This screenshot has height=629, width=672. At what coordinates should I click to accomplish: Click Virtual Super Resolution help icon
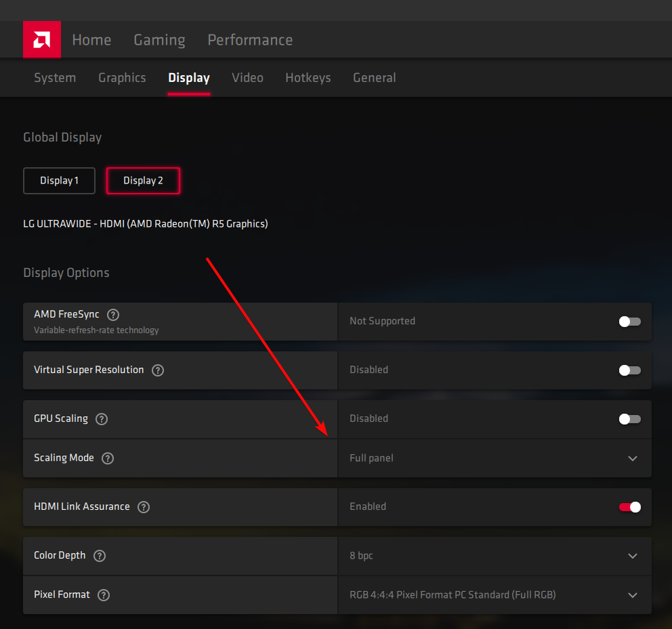(x=158, y=370)
